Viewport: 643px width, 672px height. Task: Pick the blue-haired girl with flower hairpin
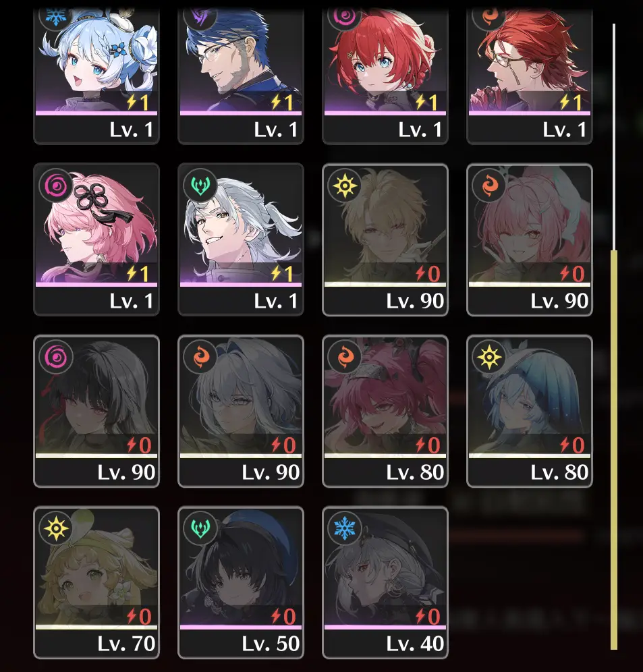pyautogui.click(x=96, y=76)
